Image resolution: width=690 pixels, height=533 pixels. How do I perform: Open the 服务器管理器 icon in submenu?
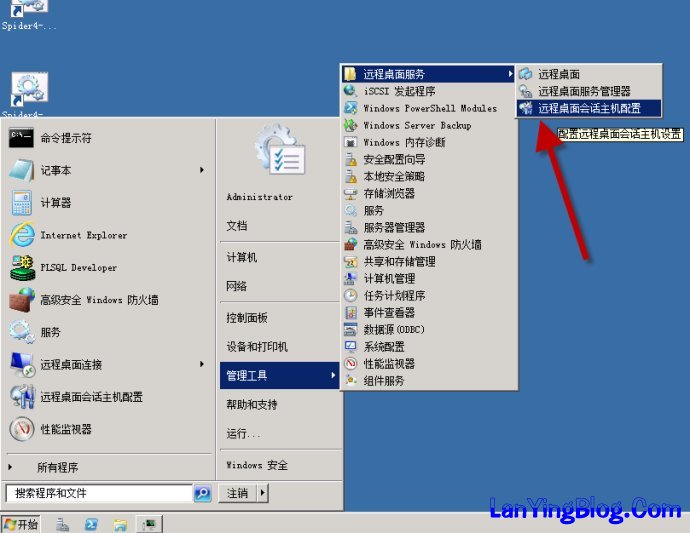tap(351, 228)
